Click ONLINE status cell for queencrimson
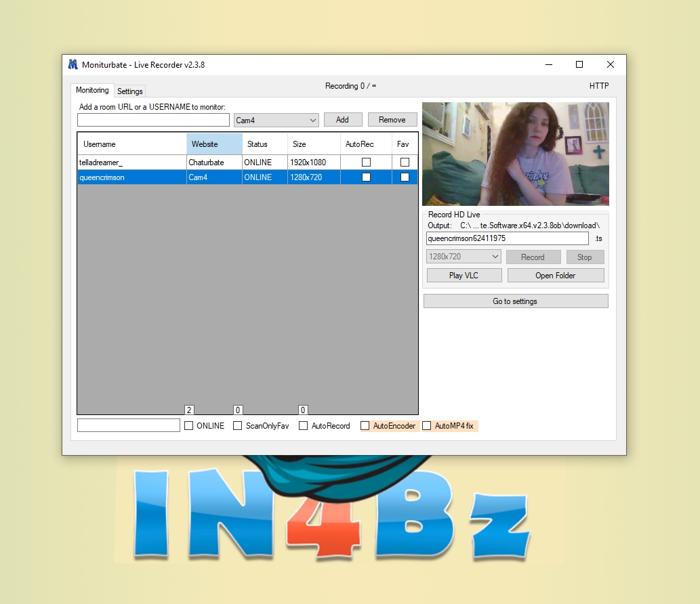The image size is (700, 604). coord(265,177)
